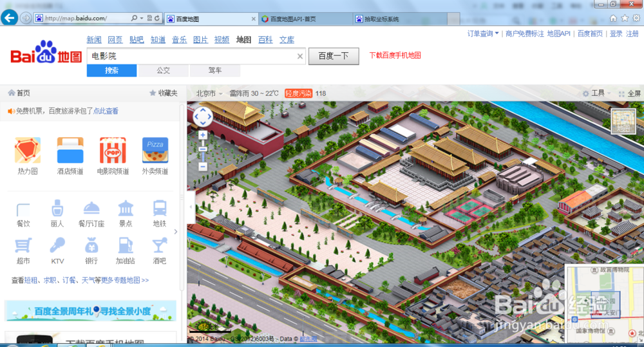This screenshot has width=644, height=347.
Task: Open the 视频 video nav link
Action: pyautogui.click(x=222, y=40)
